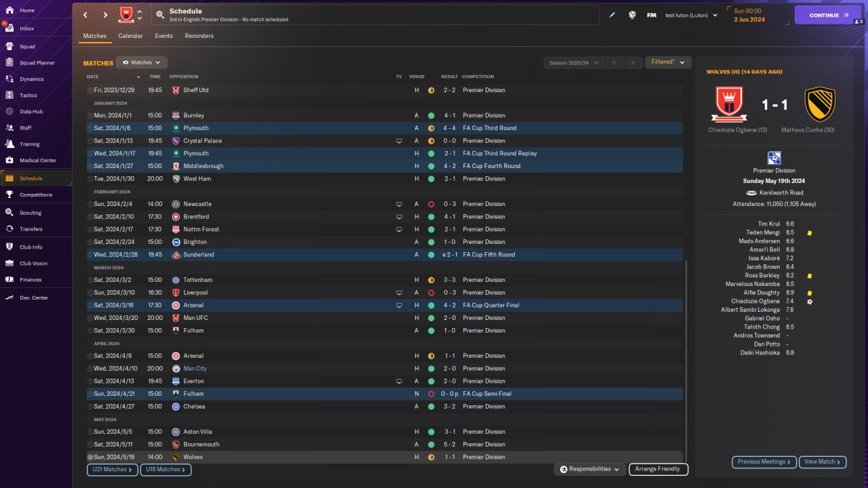Click the View Match button
The height and width of the screenshot is (488, 868).
point(823,462)
